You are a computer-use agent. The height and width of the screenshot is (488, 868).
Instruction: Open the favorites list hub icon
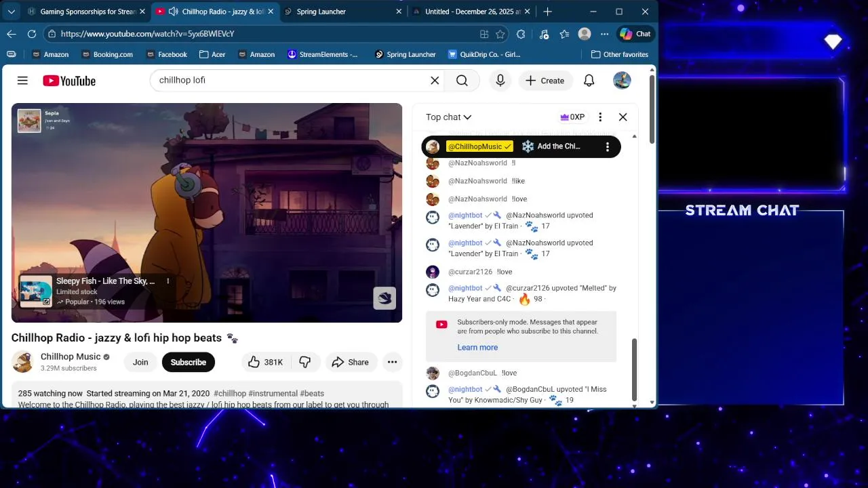click(564, 34)
